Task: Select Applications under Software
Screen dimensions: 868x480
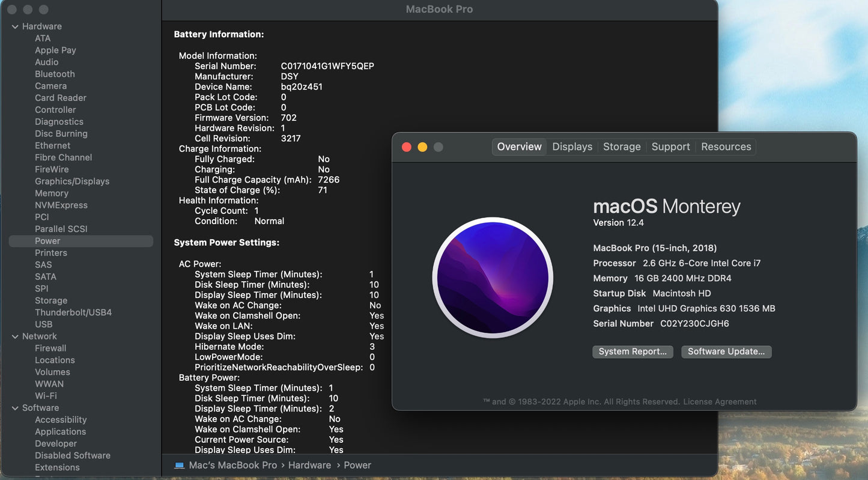Action: 60,432
